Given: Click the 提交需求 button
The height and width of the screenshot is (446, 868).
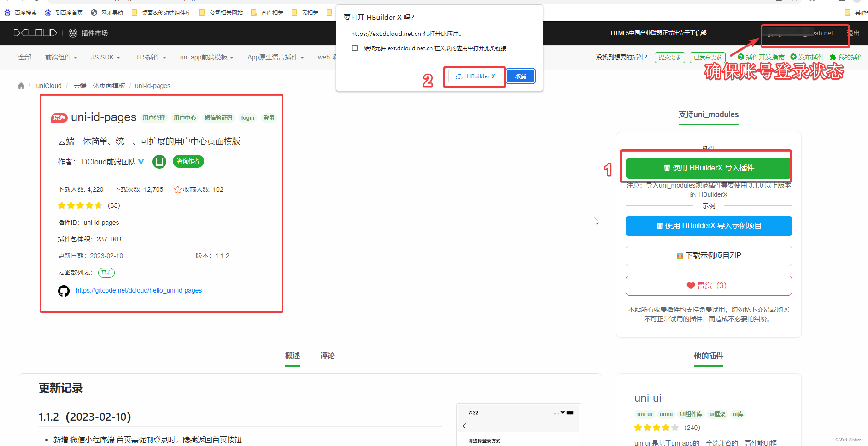Looking at the screenshot, I should (669, 58).
